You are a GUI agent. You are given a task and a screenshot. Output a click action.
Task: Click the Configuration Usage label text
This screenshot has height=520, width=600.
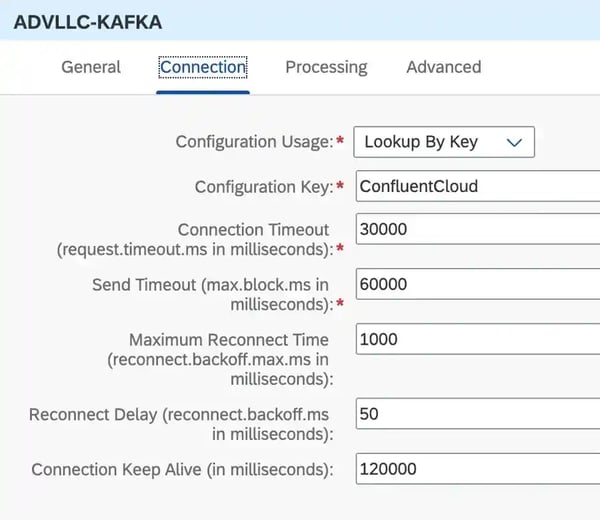254,142
